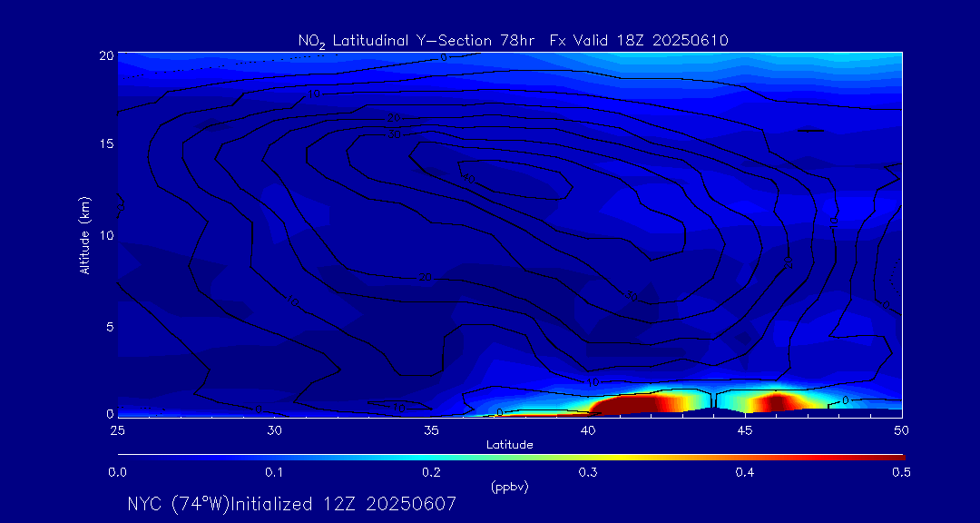Click altitude axis tick label "10"
This screenshot has width=980, height=523.
click(x=107, y=234)
